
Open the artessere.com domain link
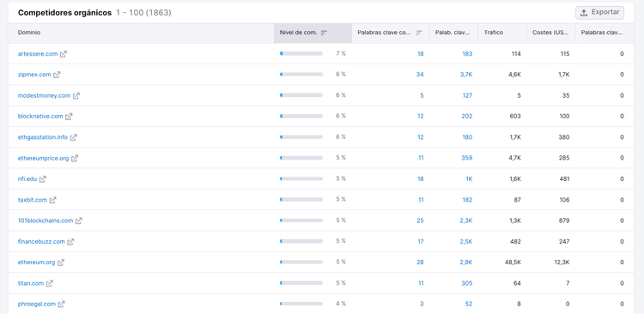click(38, 54)
